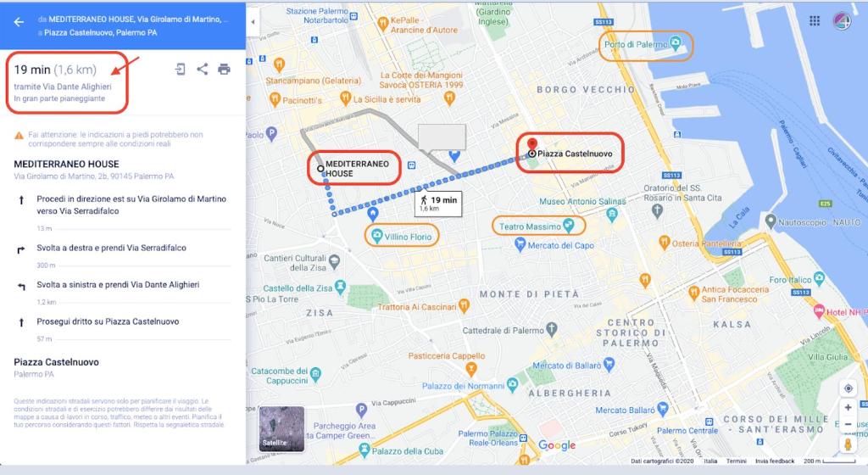This screenshot has width=868, height=475.
Task: Open the Google account avatar
Action: click(x=842, y=21)
